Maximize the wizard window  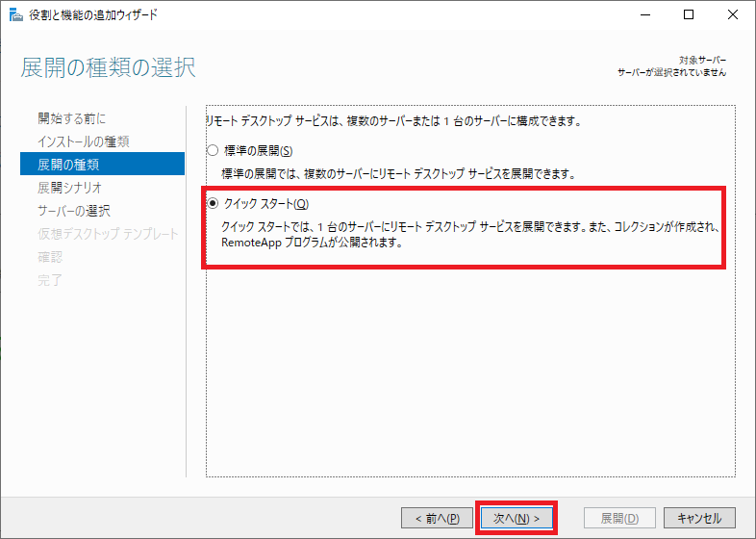(689, 15)
